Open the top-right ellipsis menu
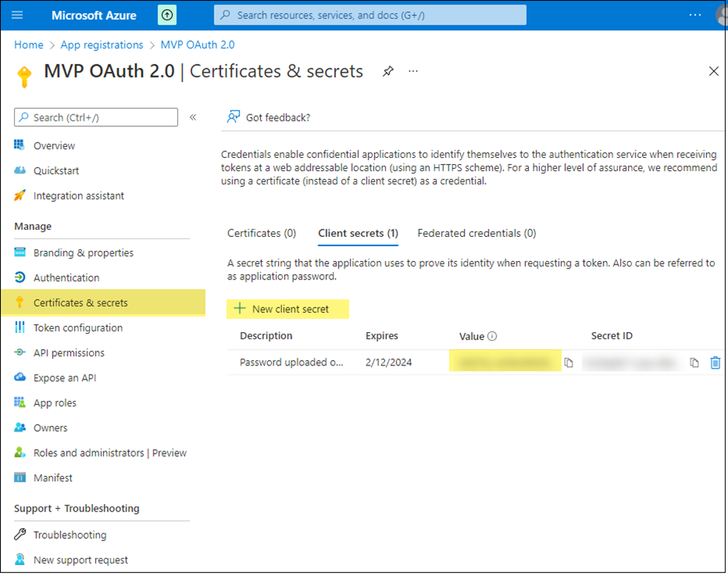The height and width of the screenshot is (576, 728). (695, 15)
